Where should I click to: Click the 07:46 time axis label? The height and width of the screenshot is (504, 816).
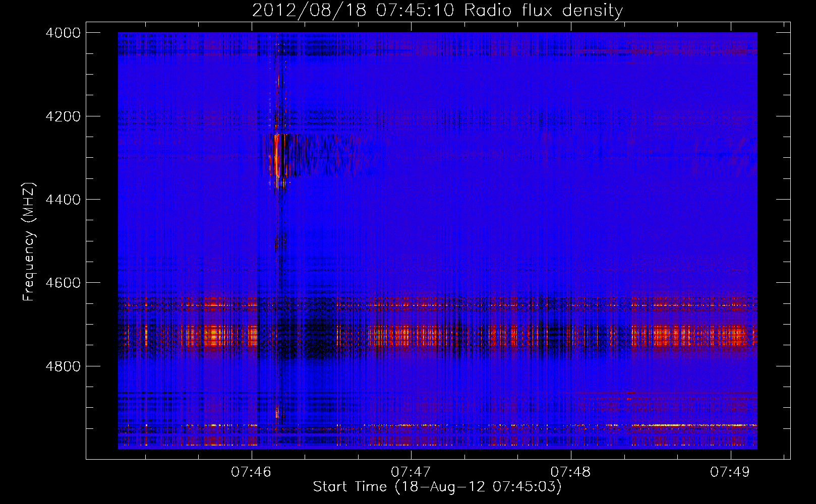click(x=251, y=472)
